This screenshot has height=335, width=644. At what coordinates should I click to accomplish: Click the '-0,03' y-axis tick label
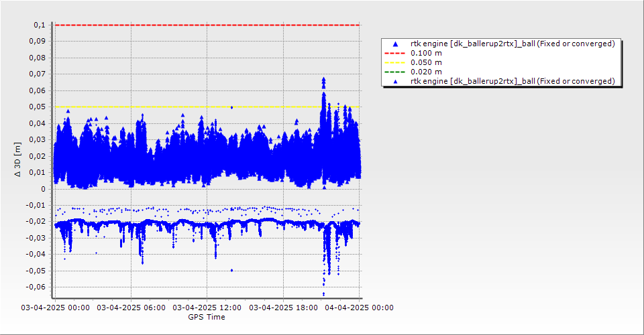[36, 238]
